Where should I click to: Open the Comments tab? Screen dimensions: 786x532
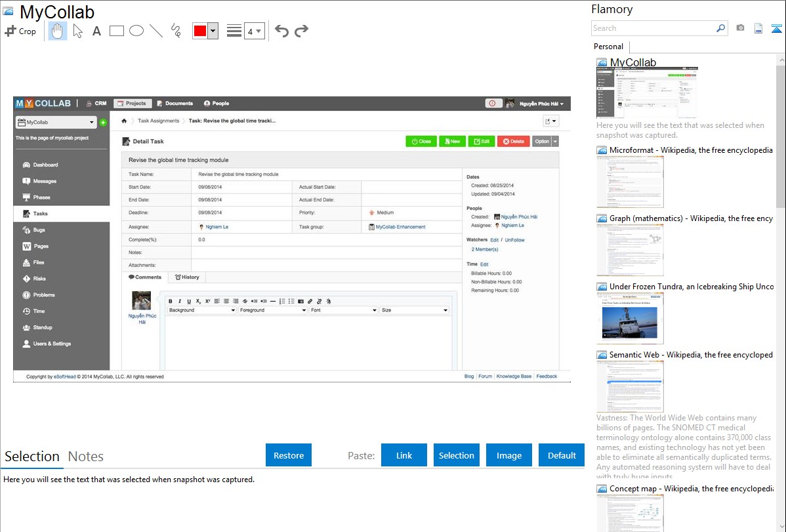click(145, 277)
